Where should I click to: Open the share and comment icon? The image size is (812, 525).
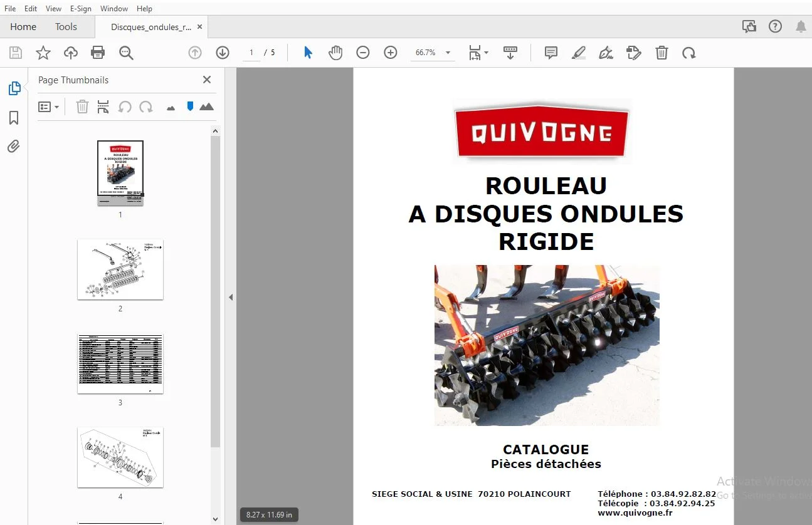click(749, 26)
